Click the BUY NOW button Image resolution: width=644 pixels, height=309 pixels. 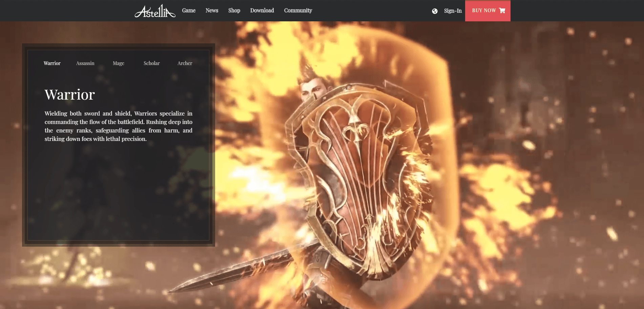487,11
